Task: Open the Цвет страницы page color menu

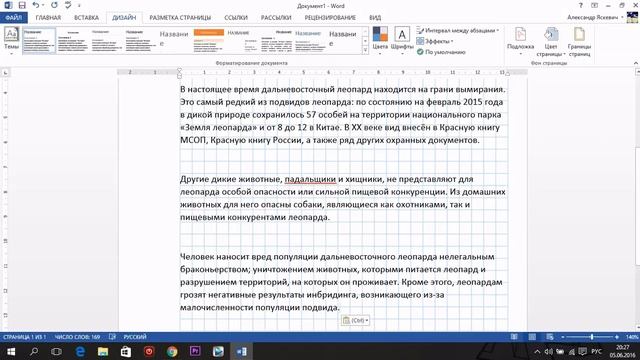Action: (551, 41)
